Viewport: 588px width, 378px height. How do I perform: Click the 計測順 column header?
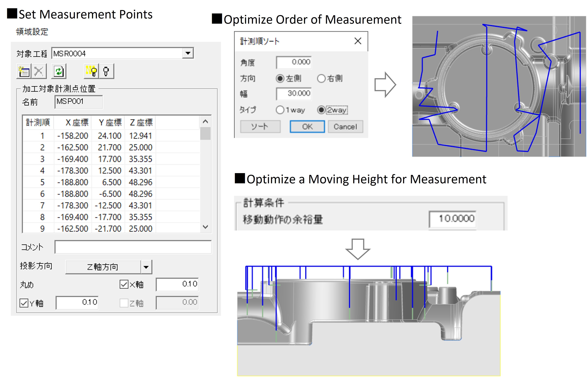[x=38, y=122]
